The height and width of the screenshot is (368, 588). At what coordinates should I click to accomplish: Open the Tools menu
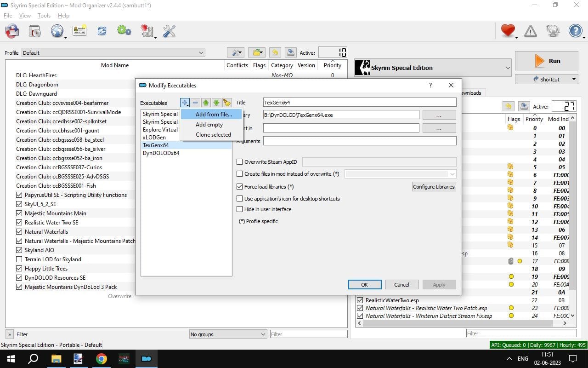(44, 15)
